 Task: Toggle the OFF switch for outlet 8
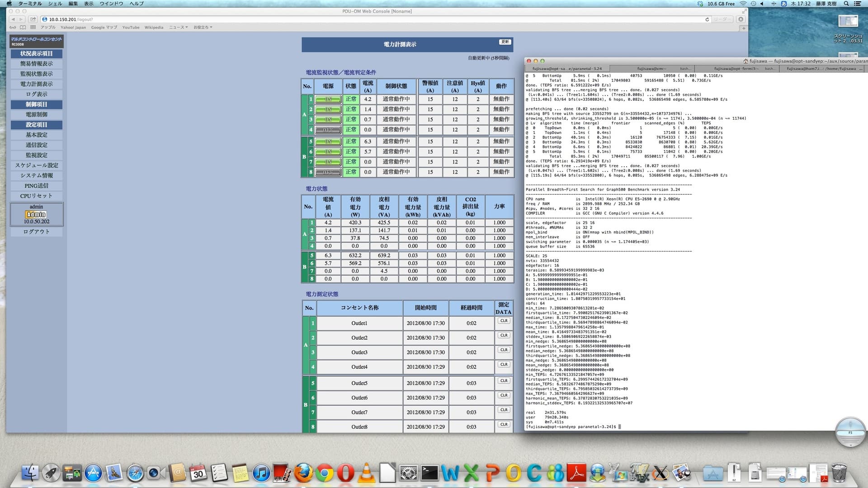(x=328, y=172)
